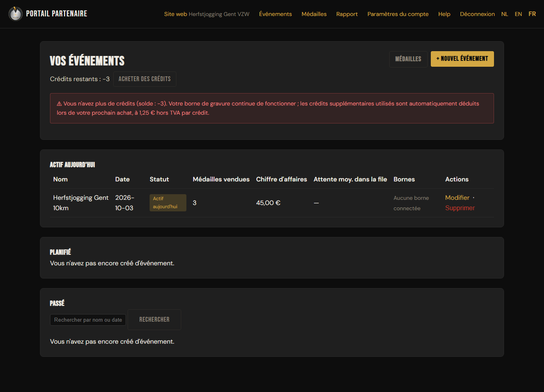Image resolution: width=544 pixels, height=392 pixels.
Task: Click the event name Herfstjogging Gent 10km
Action: pos(81,203)
